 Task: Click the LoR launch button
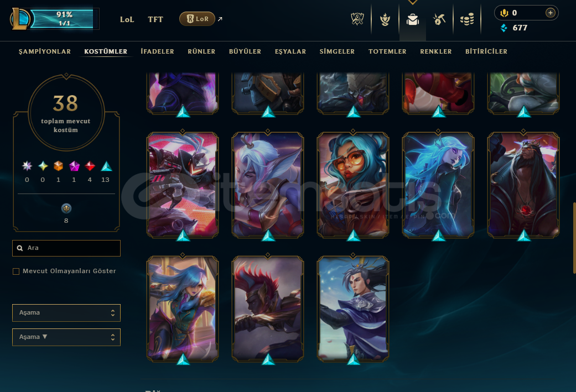click(x=198, y=19)
